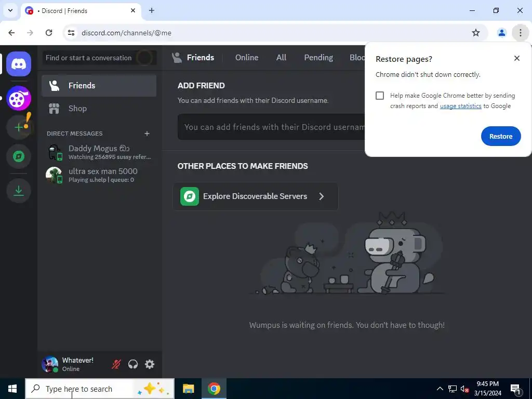The image size is (532, 399).
Task: Expand the Explore Discoverable Servers chevron
Action: click(x=321, y=196)
